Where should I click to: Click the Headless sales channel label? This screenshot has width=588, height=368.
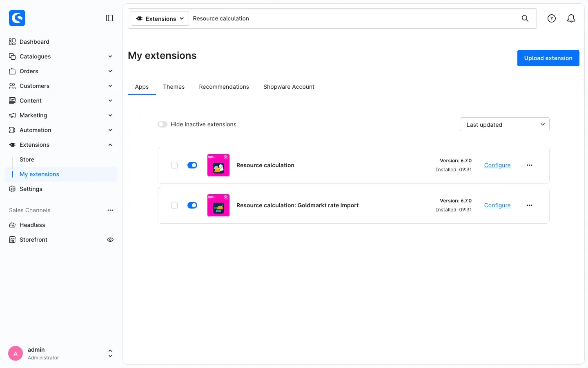tap(32, 225)
